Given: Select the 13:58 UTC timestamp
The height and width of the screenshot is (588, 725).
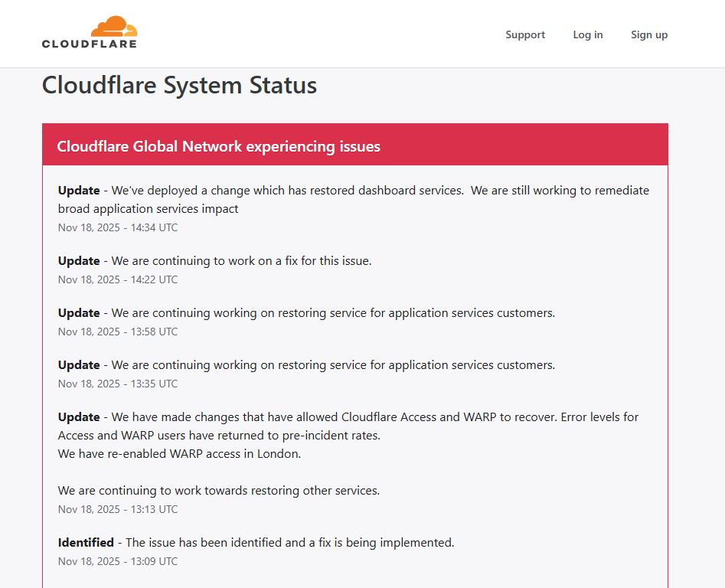Looking at the screenshot, I should tap(118, 332).
